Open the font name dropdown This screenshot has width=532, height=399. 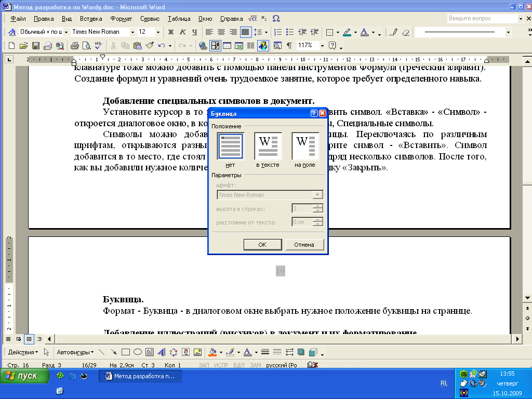coord(132,32)
